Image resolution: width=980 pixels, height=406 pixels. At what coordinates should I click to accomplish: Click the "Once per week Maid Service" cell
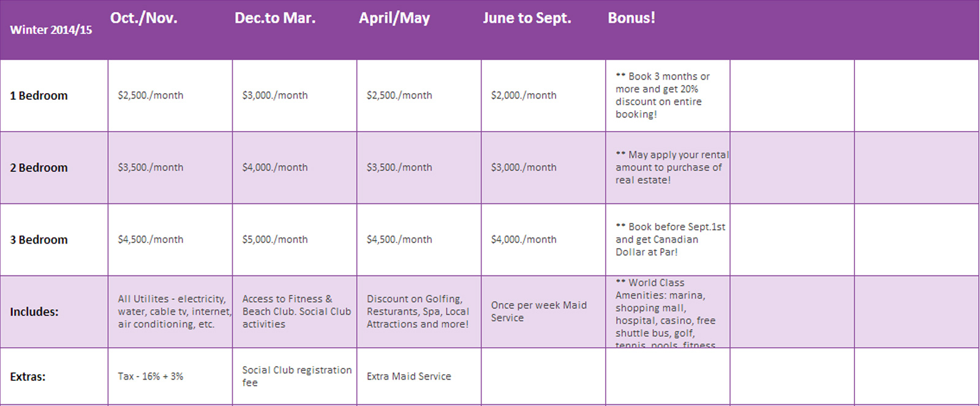(x=538, y=311)
